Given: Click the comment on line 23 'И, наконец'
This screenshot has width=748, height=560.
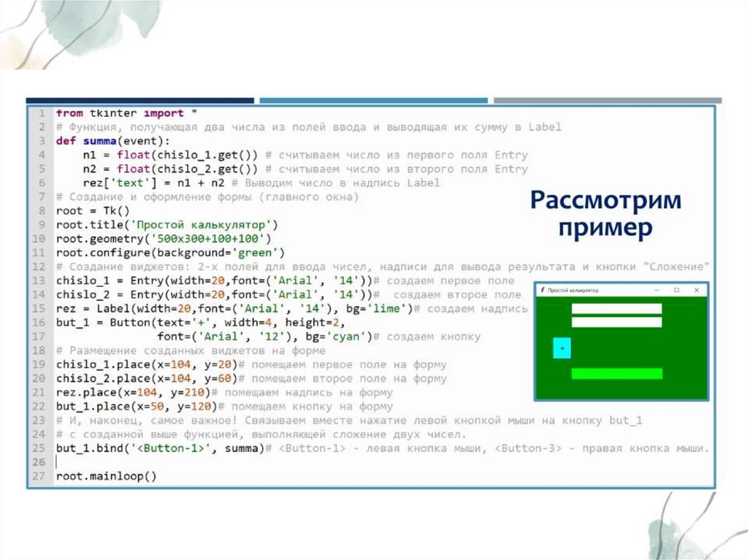Looking at the screenshot, I should (349, 421).
